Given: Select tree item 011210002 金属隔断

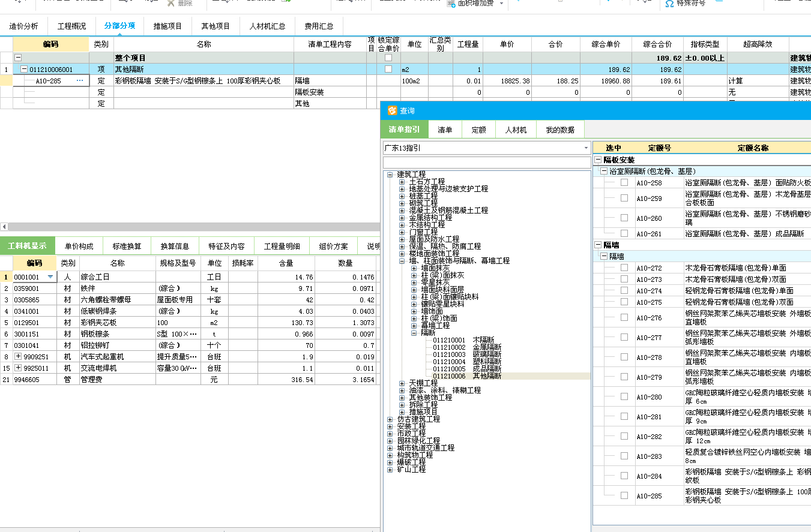Looking at the screenshot, I should tap(467, 347).
